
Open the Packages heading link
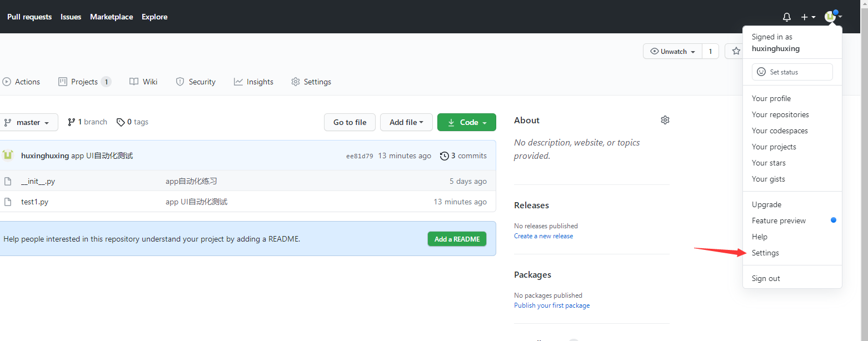pyautogui.click(x=532, y=275)
